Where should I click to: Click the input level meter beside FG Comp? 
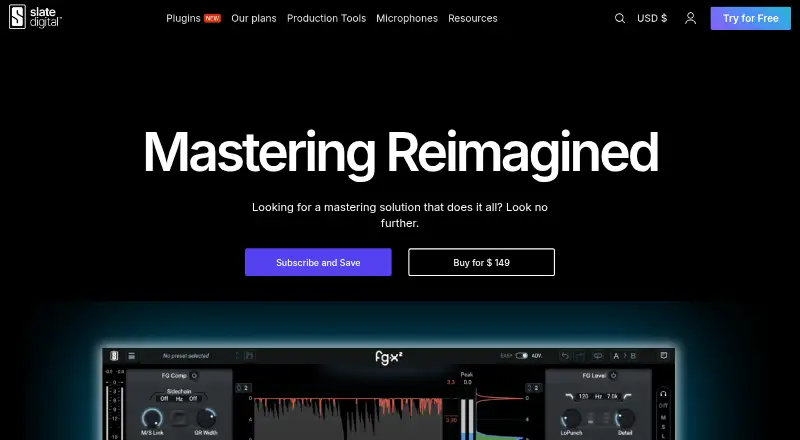[x=114, y=411]
